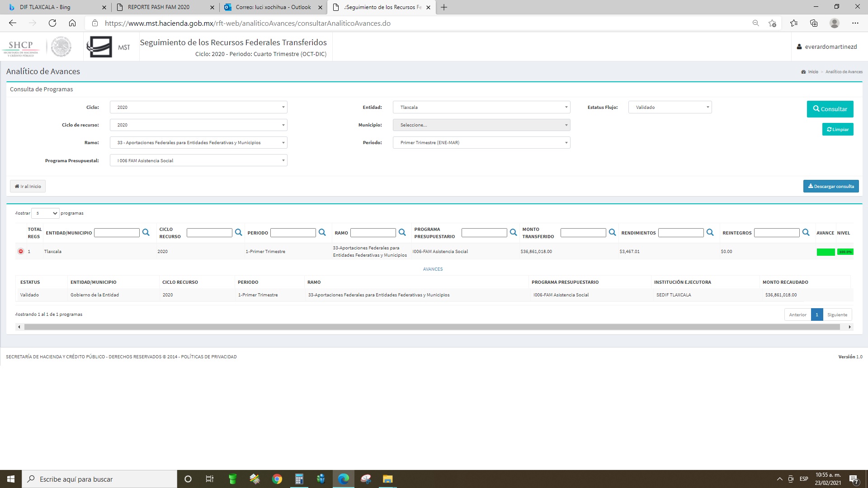Click the browser home icon
The width and height of the screenshot is (868, 488).
pyautogui.click(x=72, y=23)
